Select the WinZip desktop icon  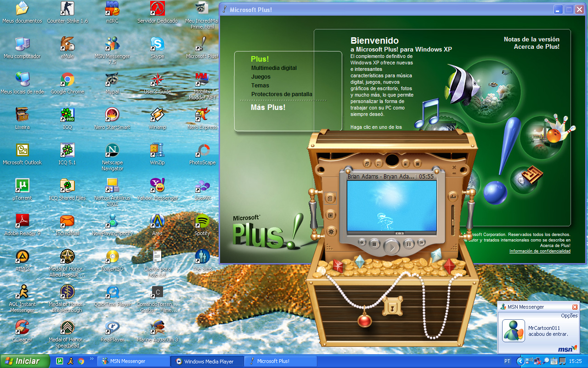pyautogui.click(x=158, y=154)
